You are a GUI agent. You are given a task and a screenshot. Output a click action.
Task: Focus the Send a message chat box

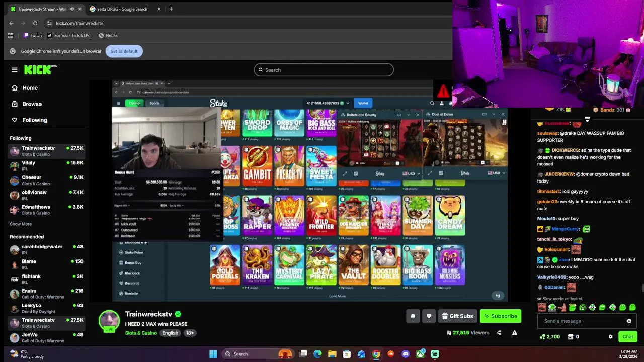(582, 321)
